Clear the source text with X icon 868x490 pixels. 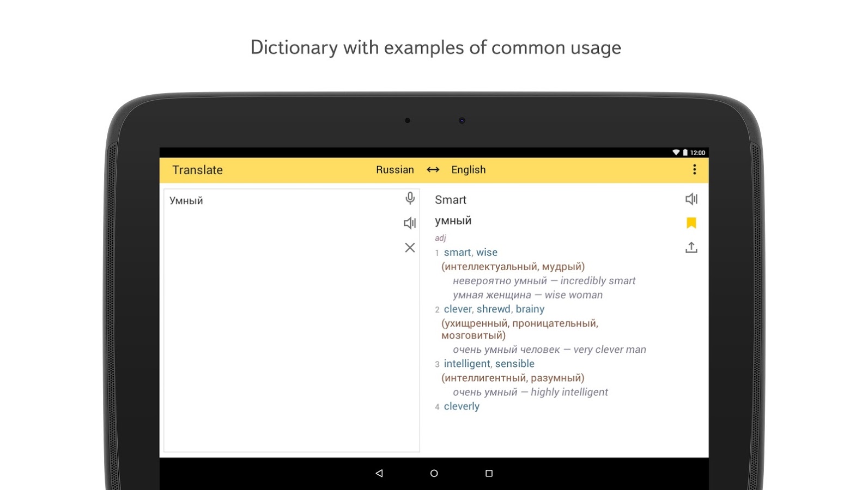410,248
